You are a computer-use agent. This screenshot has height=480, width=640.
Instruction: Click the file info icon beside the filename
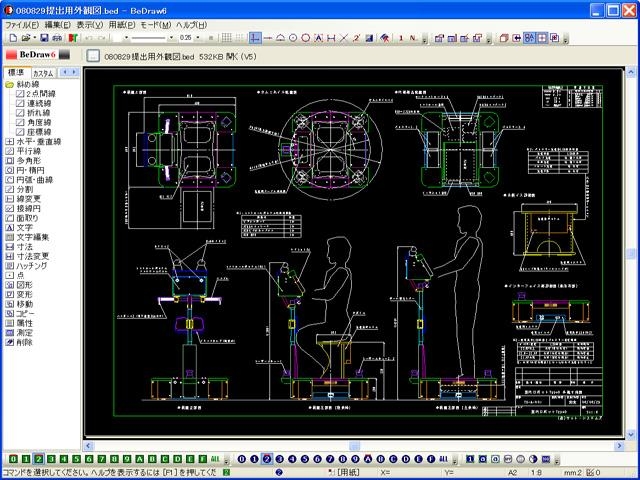tap(93, 56)
